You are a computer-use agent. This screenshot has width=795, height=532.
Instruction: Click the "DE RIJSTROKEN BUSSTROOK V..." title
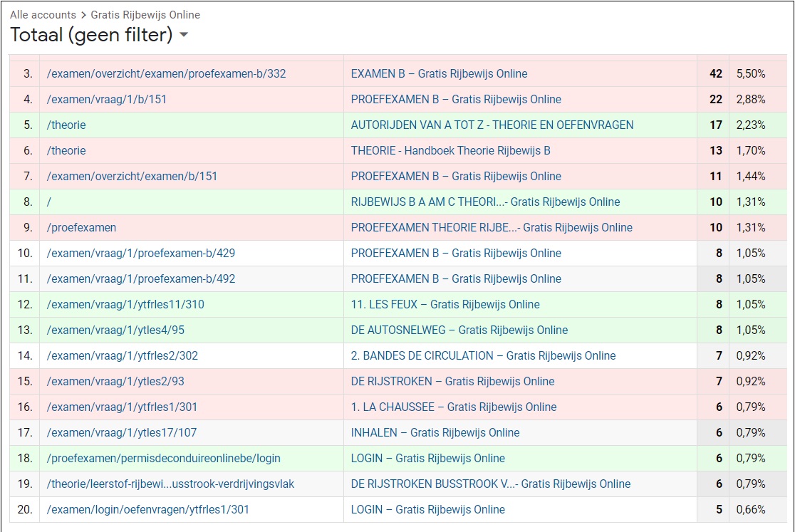click(491, 484)
